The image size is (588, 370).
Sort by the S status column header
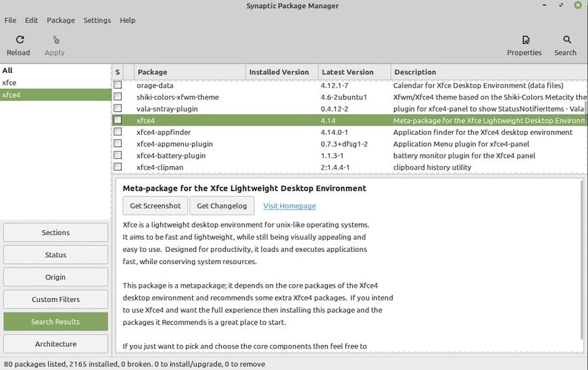(118, 72)
